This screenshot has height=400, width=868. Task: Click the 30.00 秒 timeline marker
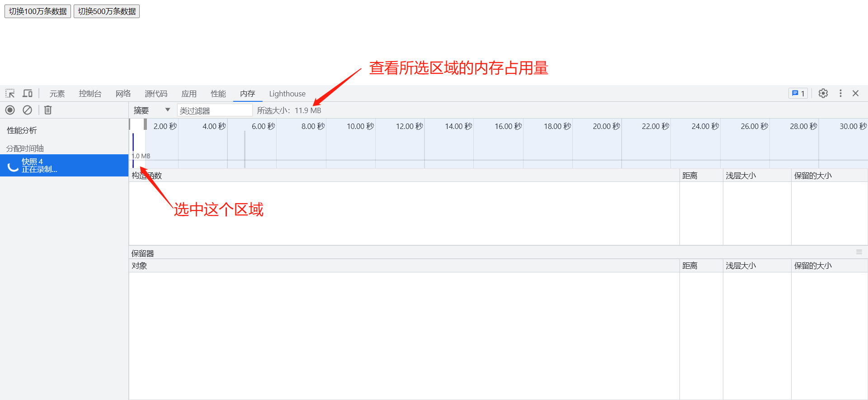pos(853,126)
